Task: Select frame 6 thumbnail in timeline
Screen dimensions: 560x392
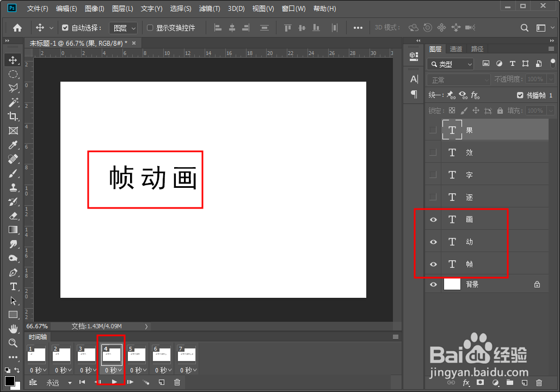Action: pyautogui.click(x=162, y=354)
